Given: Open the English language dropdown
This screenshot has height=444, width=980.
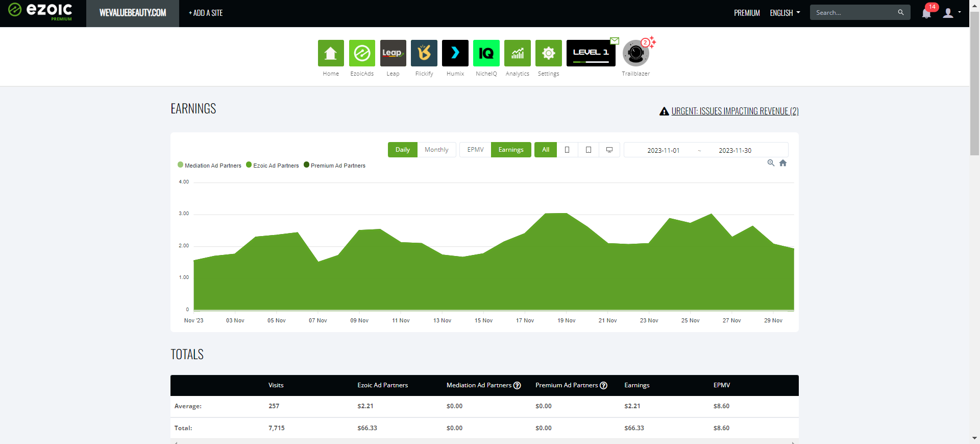Looking at the screenshot, I should point(785,13).
